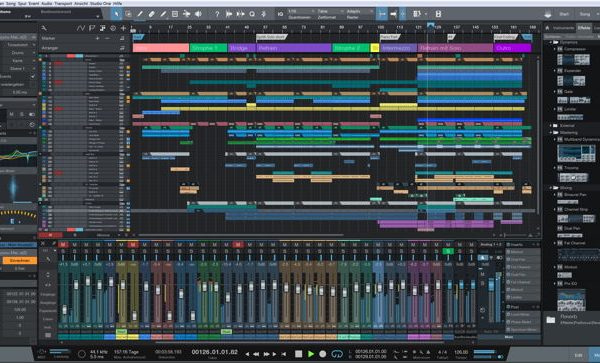This screenshot has width=600, height=363.
Task: Click the return to zero transport button
Action: click(284, 354)
